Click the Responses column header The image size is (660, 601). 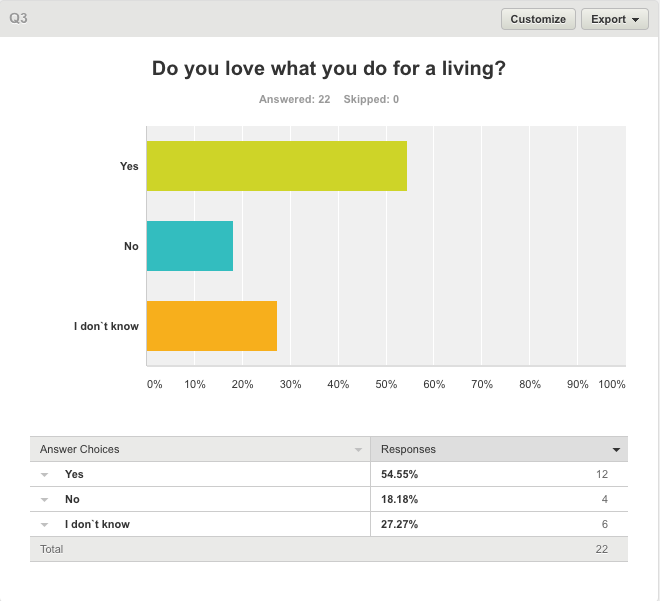click(x=408, y=450)
